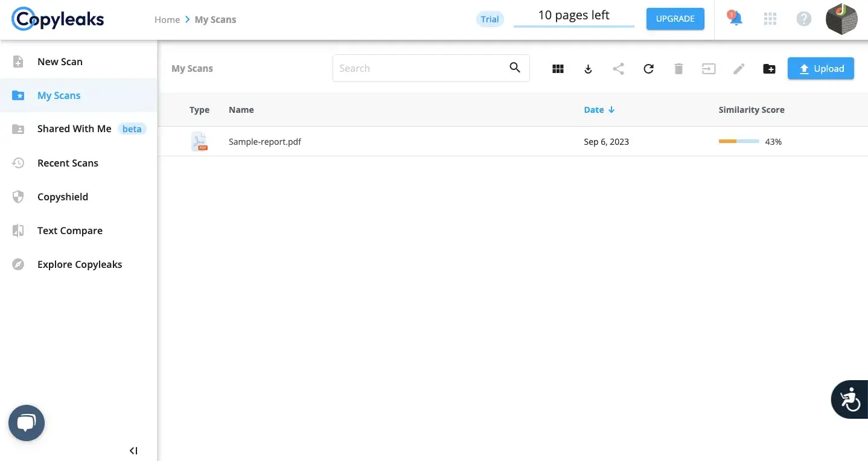Delete the selected scan
The height and width of the screenshot is (461, 868).
coord(678,68)
